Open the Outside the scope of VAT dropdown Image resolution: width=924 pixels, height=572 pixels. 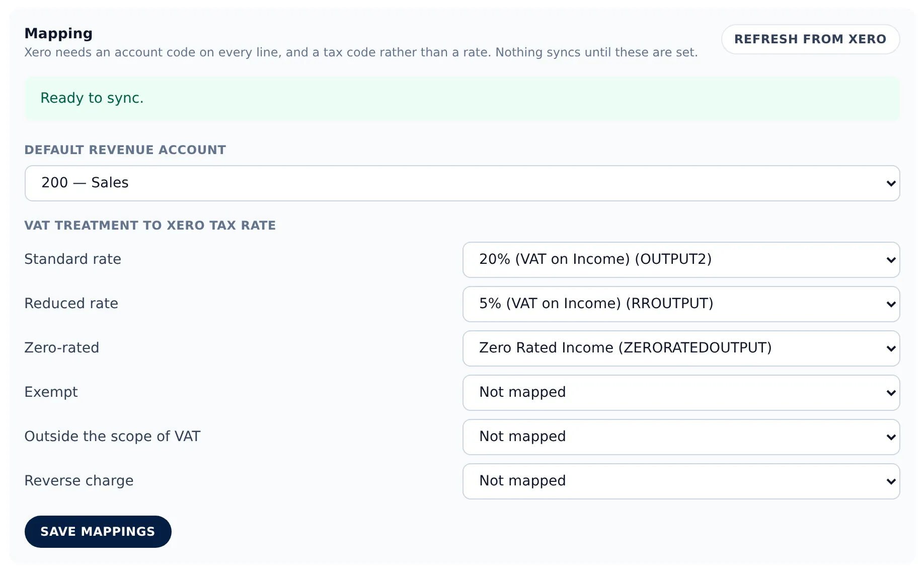click(x=681, y=437)
